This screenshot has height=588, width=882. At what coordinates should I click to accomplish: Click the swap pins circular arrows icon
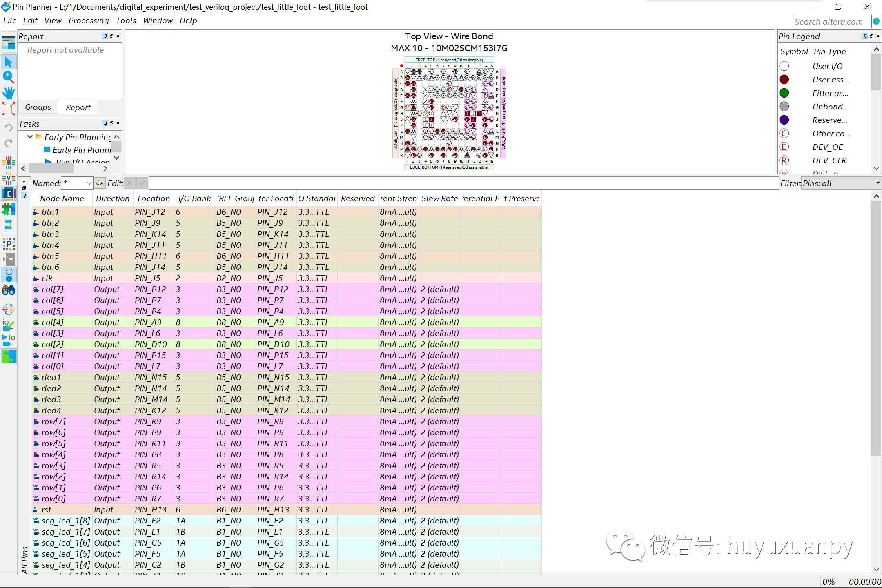(9, 309)
